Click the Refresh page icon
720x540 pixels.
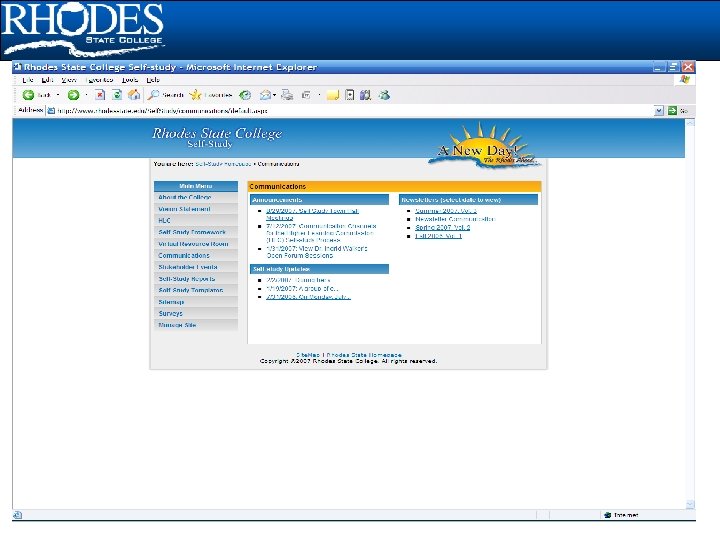coord(117,95)
